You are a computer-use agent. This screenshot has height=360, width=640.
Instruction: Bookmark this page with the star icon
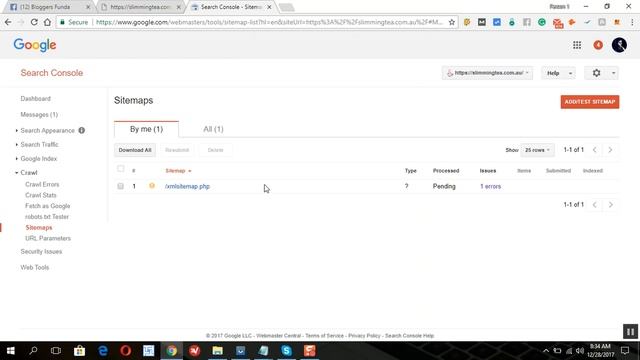451,22
